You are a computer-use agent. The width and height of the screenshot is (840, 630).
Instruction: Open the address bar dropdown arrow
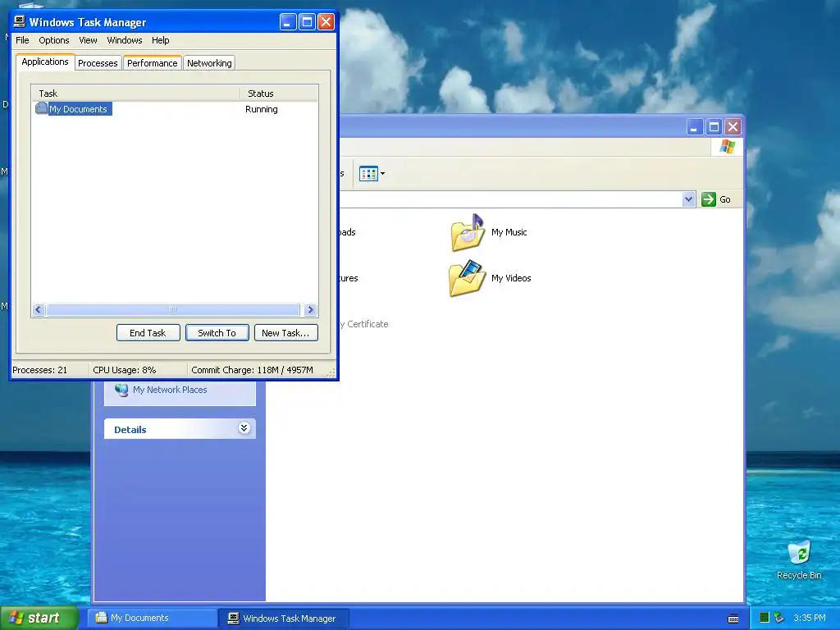(688, 199)
